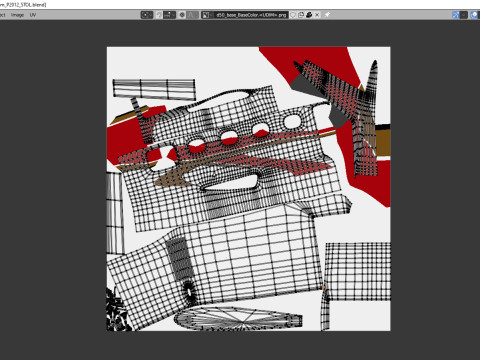Open the pivot point dropdown
Image resolution: width=480 pixels, height=360 pixels.
click(x=147, y=15)
